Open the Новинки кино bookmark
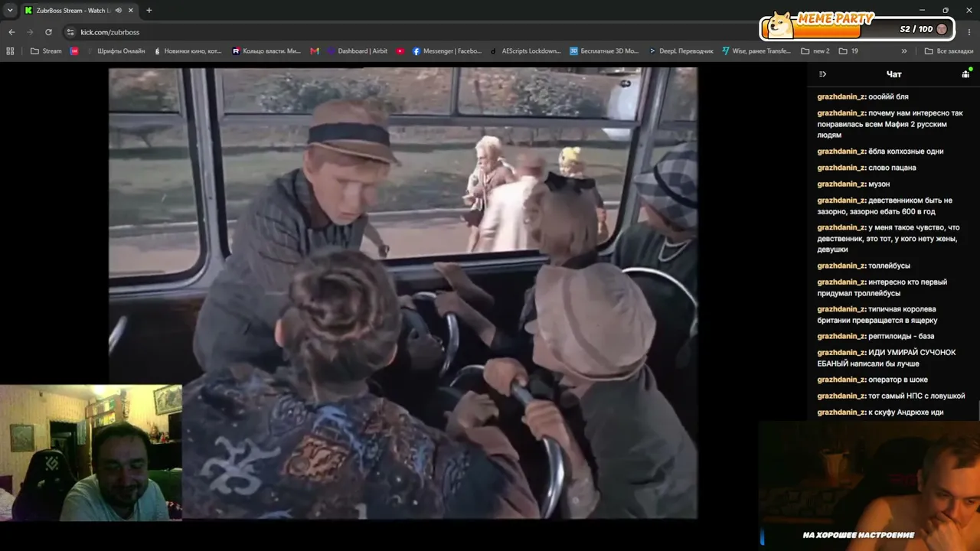The height and width of the screenshot is (551, 980). pyautogui.click(x=188, y=51)
